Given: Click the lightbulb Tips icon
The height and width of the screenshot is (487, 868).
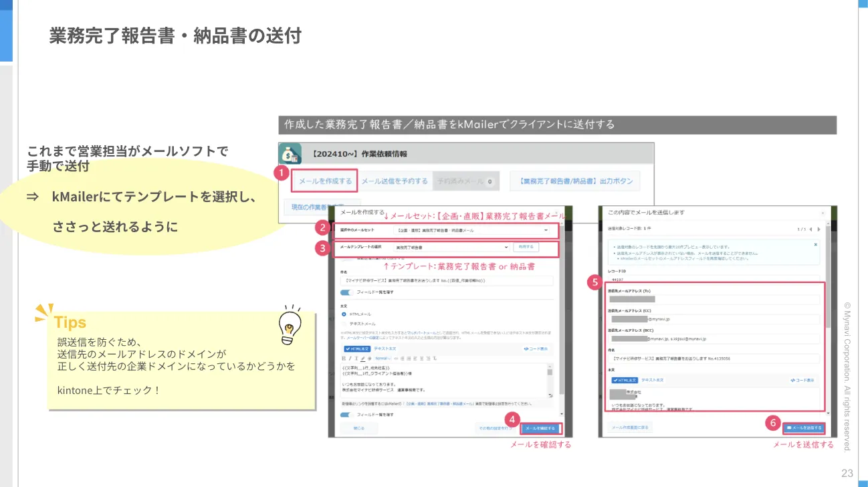Looking at the screenshot, I should (289, 326).
